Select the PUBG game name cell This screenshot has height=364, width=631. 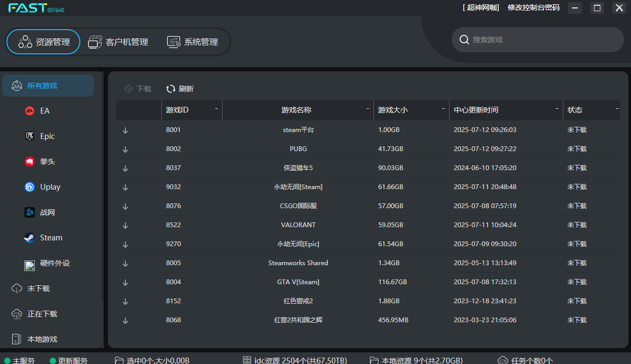click(298, 148)
